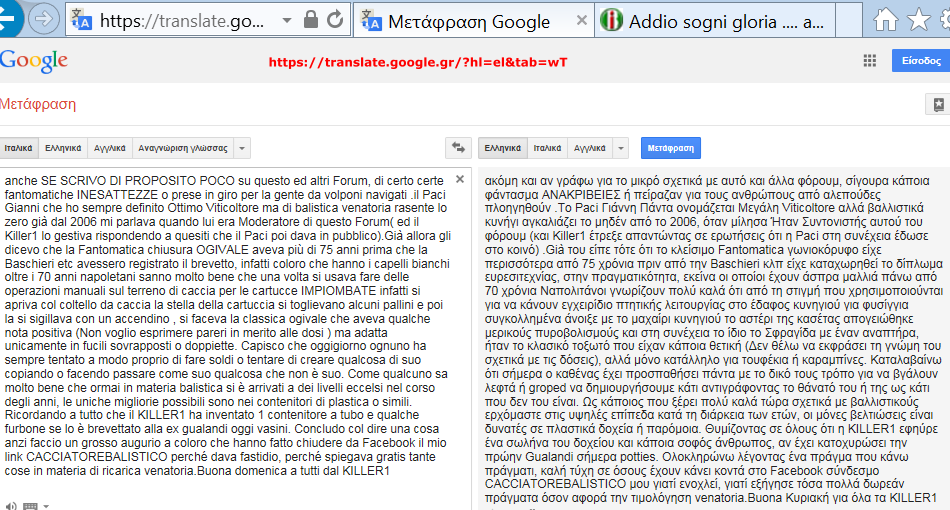The image size is (950, 510).
Task: Open the Google apps grid icon
Action: tap(869, 61)
